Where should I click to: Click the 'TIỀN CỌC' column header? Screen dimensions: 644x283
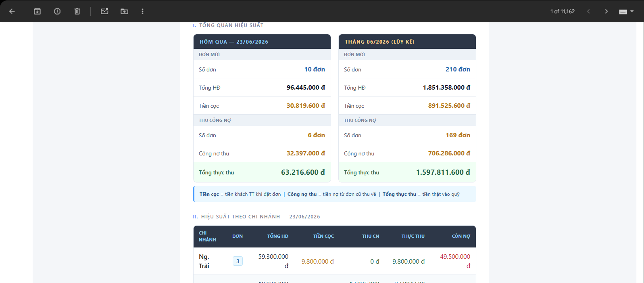(x=323, y=236)
